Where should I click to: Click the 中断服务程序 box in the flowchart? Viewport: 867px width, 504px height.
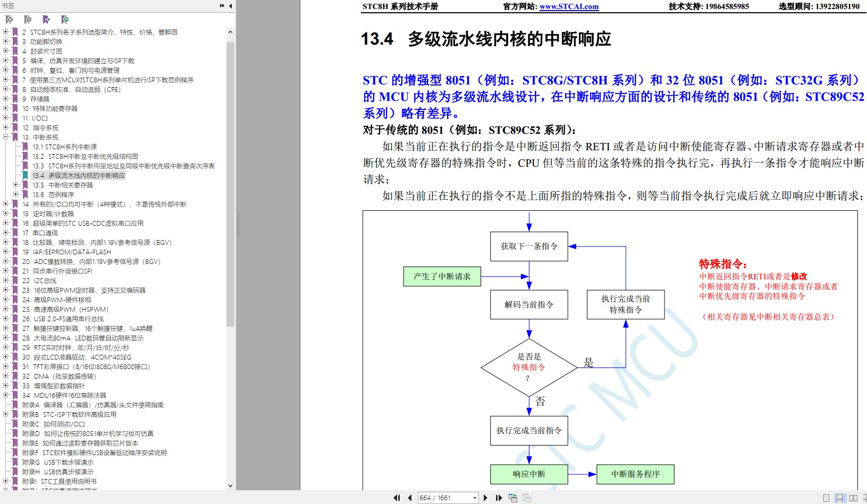(x=635, y=474)
